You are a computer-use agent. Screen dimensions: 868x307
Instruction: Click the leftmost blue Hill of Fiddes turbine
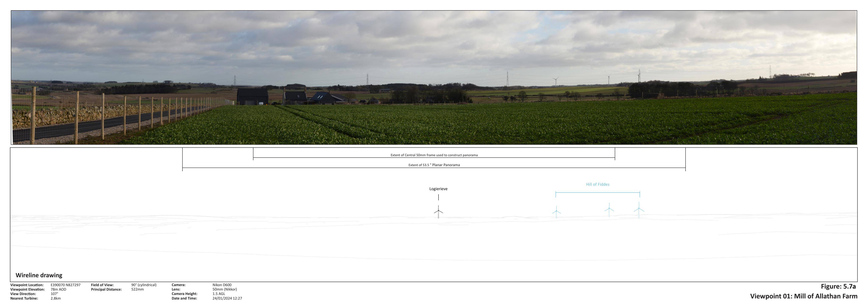pos(556,212)
